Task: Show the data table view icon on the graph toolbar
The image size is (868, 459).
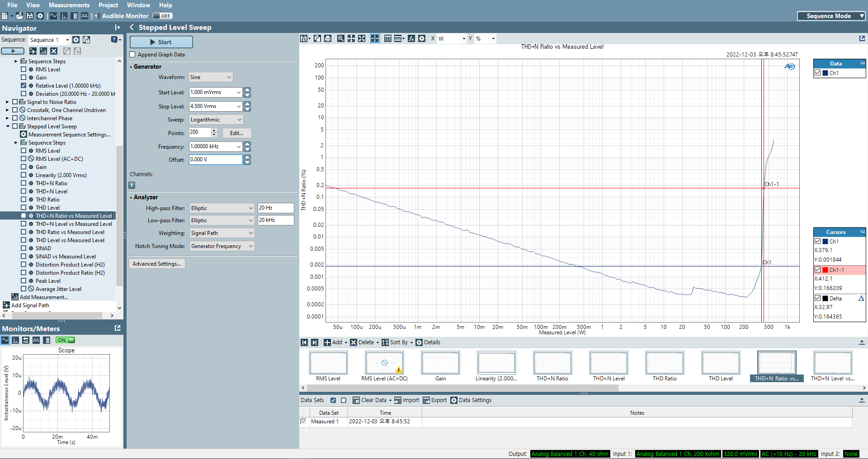Action: (x=388, y=38)
